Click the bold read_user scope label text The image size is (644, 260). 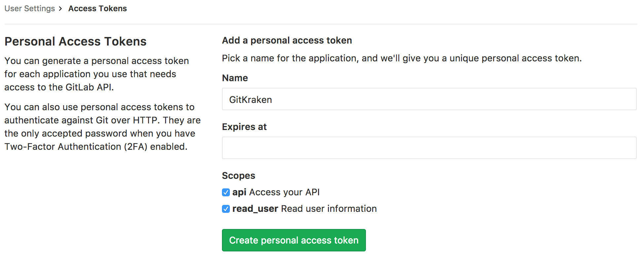255,209
